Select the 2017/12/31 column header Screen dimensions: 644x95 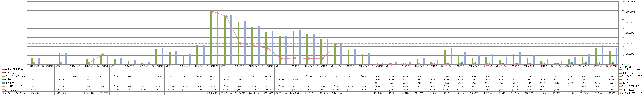(x=446, y=66)
